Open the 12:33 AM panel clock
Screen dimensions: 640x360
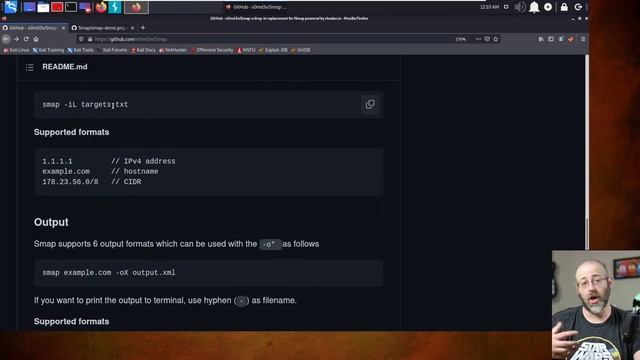[489, 7]
